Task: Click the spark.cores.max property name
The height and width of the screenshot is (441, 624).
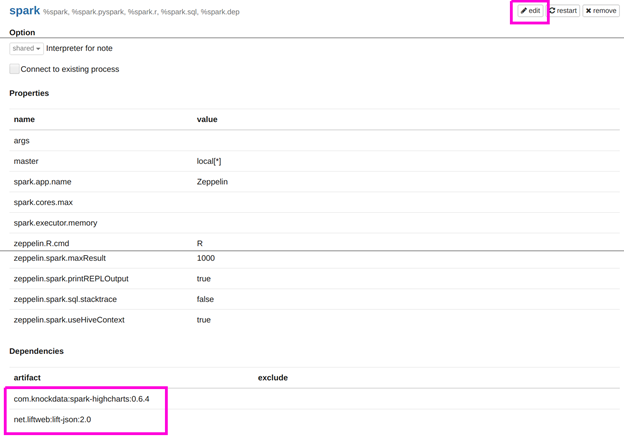Action: [43, 202]
